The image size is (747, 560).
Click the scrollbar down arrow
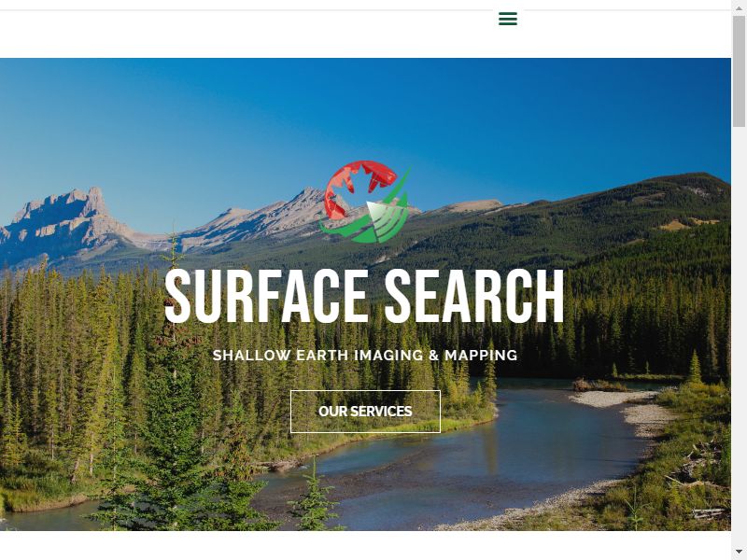pyautogui.click(x=739, y=553)
